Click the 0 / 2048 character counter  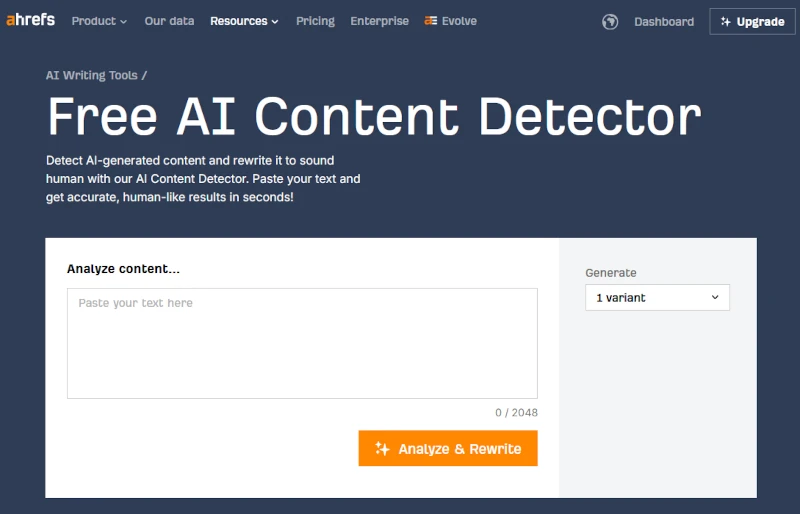tap(516, 412)
